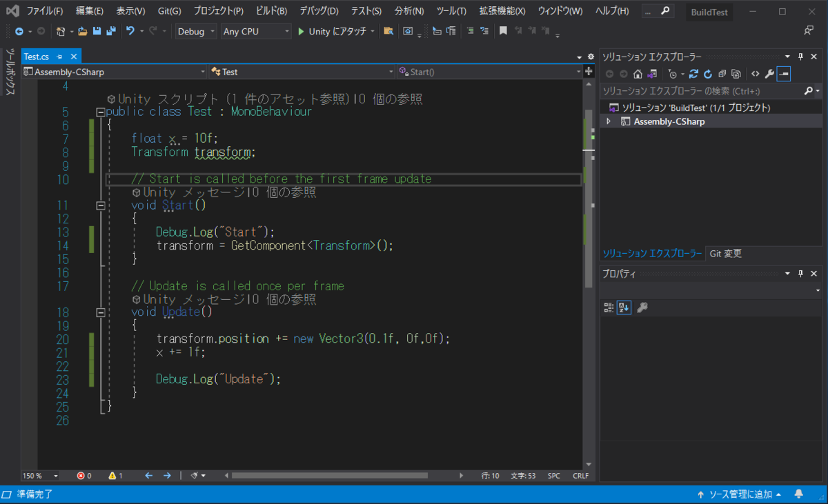The image size is (828, 504).
Task: Close the Test.cs tab
Action: 73,56
